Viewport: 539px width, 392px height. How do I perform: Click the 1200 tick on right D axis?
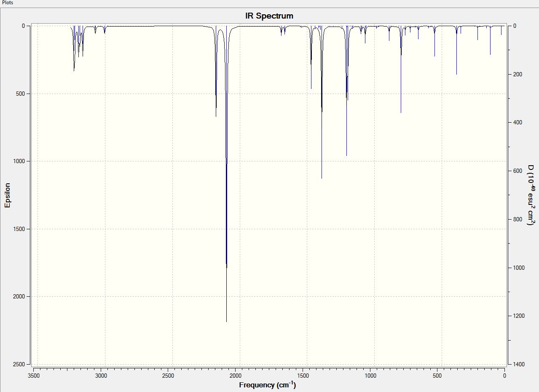point(519,316)
